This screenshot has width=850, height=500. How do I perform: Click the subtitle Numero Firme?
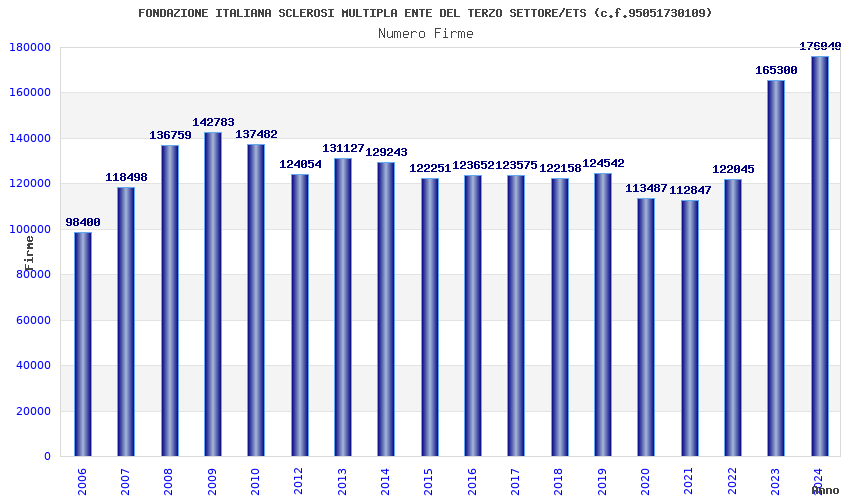pyautogui.click(x=426, y=34)
